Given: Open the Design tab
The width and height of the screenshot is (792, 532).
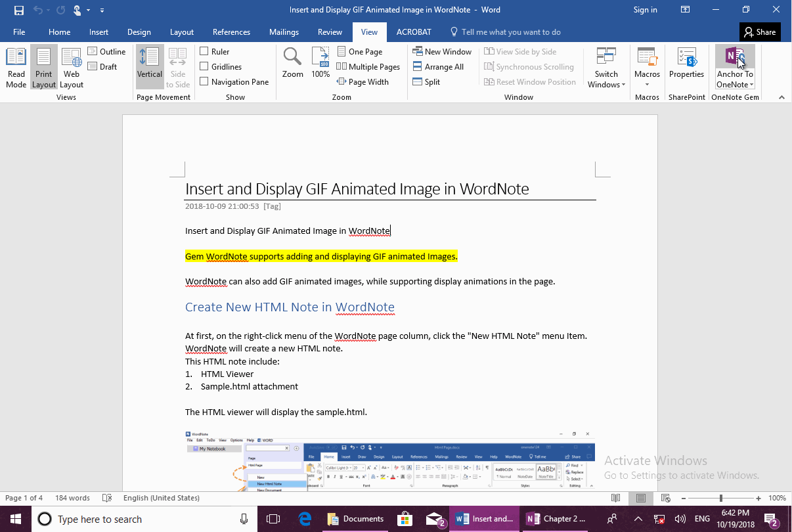Looking at the screenshot, I should 139,32.
